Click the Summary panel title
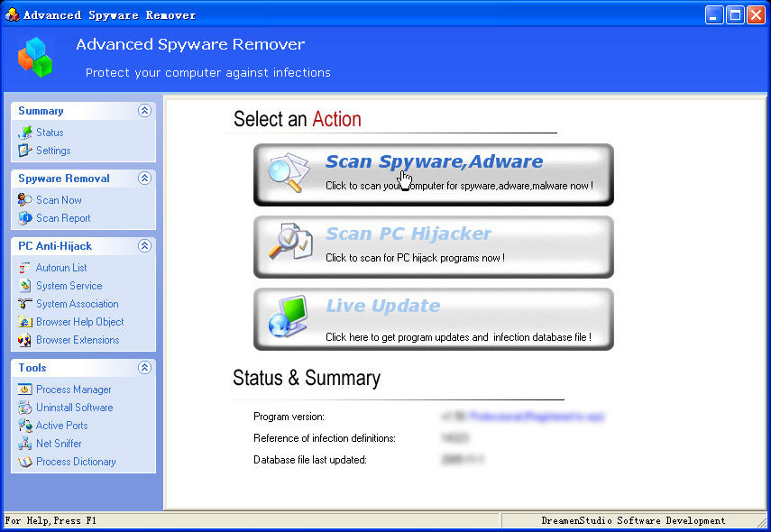This screenshot has width=771, height=532. pyautogui.click(x=41, y=111)
